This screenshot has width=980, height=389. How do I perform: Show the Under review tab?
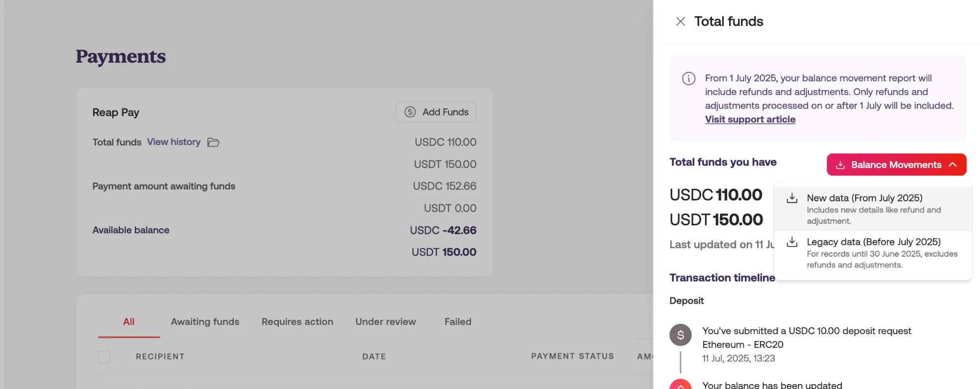click(386, 322)
